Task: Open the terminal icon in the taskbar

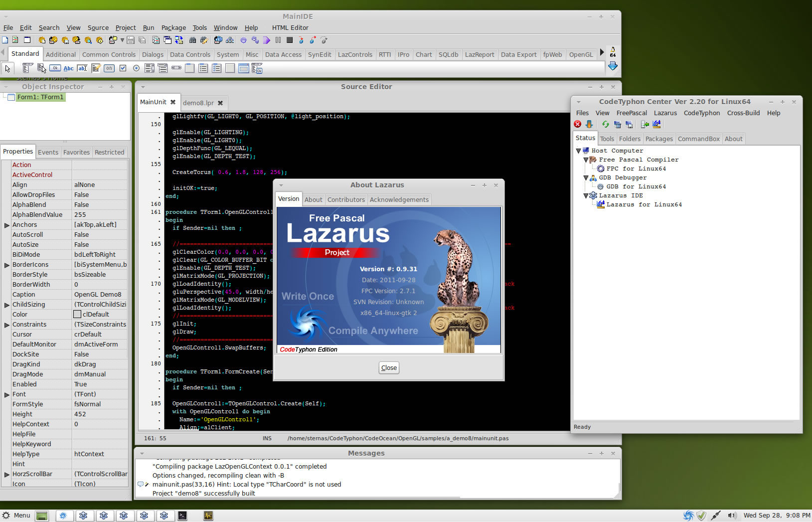Action: (x=182, y=516)
